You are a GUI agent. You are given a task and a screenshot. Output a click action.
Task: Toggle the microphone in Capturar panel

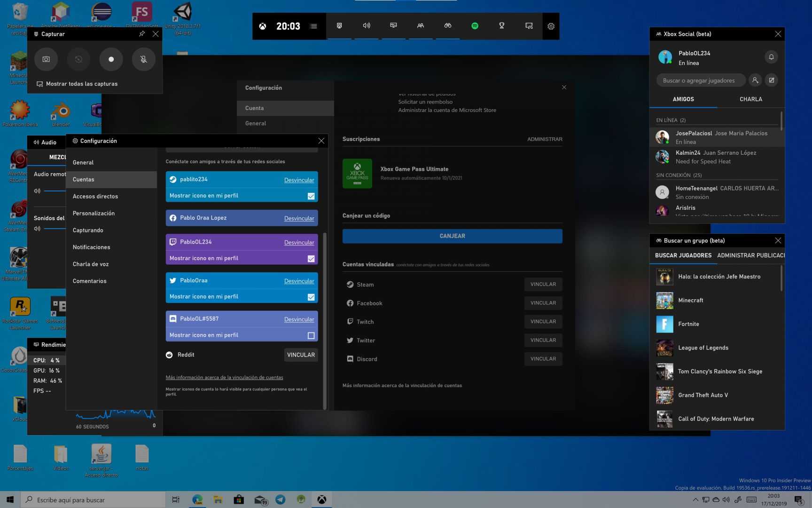[143, 59]
